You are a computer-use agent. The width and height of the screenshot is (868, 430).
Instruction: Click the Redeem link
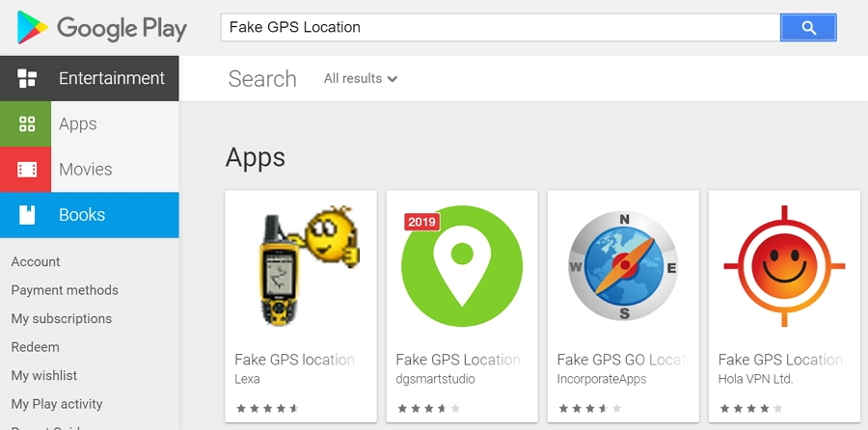[36, 347]
